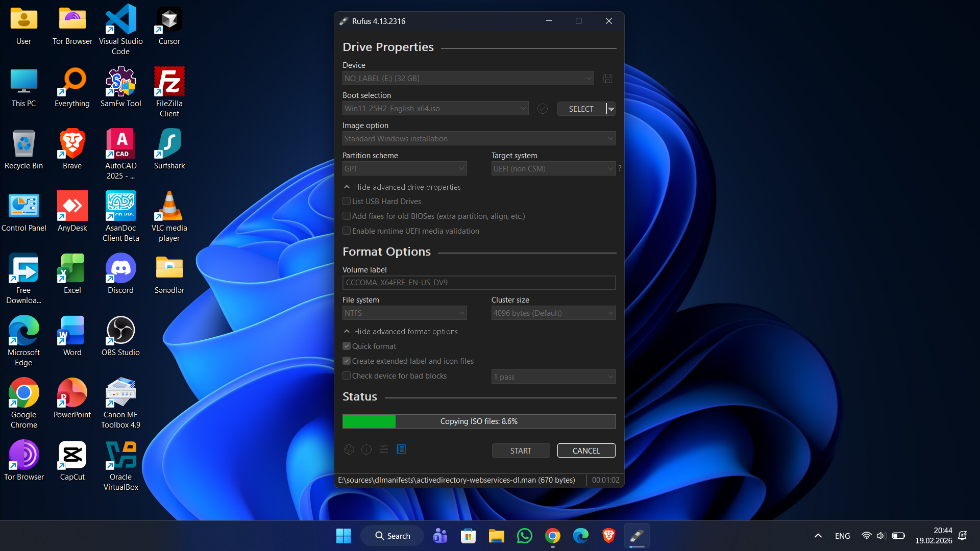Image resolution: width=980 pixels, height=551 pixels.
Task: Click the Target system help question mark
Action: (620, 168)
